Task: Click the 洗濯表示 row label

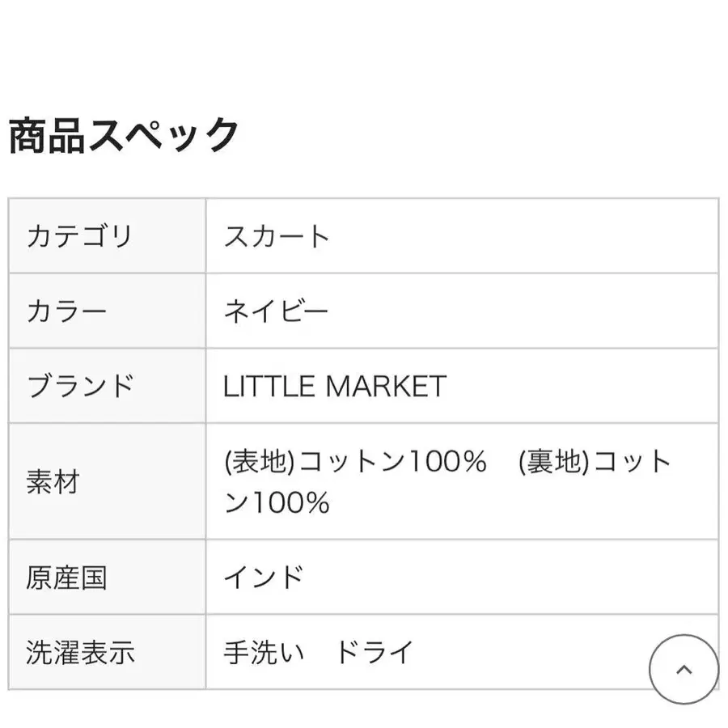Action: pyautogui.click(x=79, y=652)
